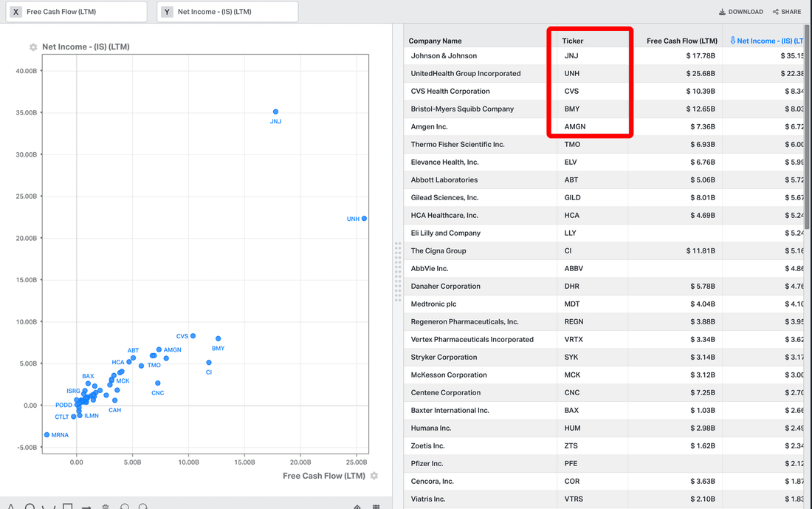Click the Net Income - (IS) sorted column header
This screenshot has width=812, height=509.
766,41
